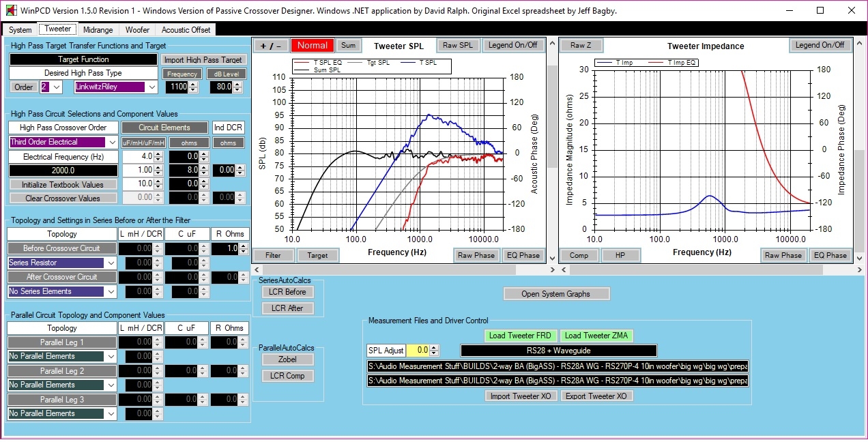Toggle Legend On/Off for Tweeter Impedance graph
The width and height of the screenshot is (868, 442).
pos(820,45)
